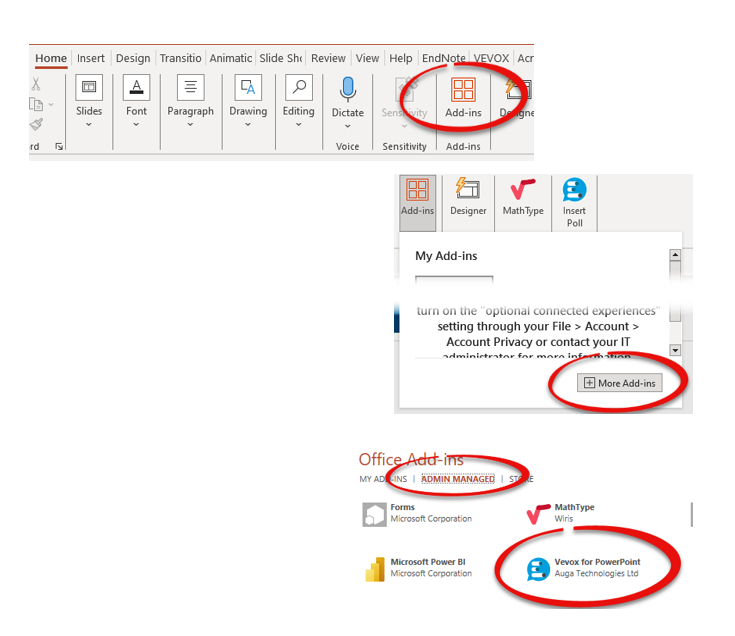Select the Help tab

(401, 58)
